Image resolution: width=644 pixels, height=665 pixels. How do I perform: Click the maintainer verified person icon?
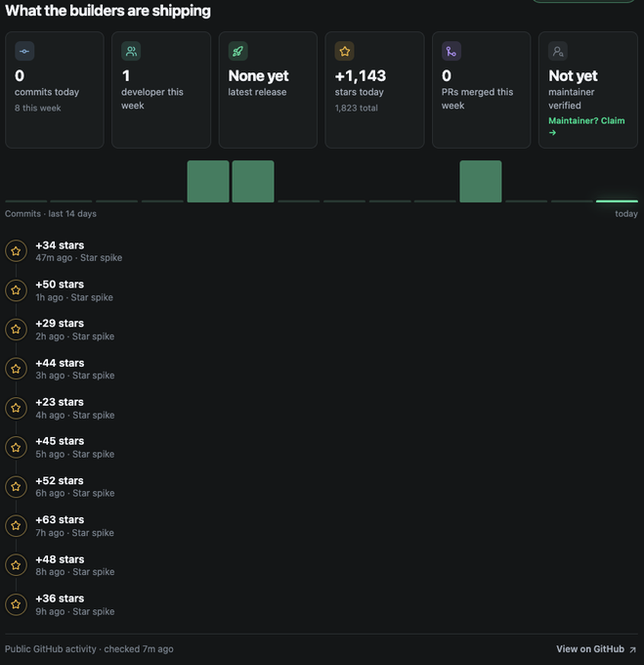558,51
